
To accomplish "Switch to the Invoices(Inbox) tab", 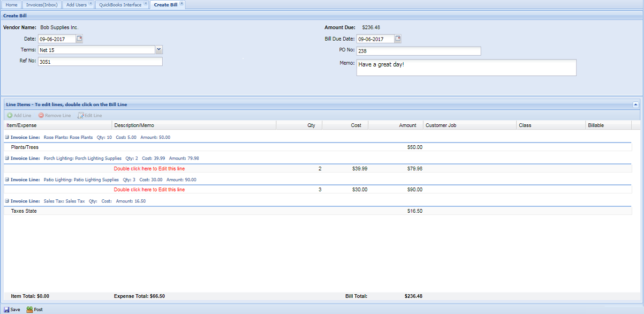I will (x=42, y=5).
